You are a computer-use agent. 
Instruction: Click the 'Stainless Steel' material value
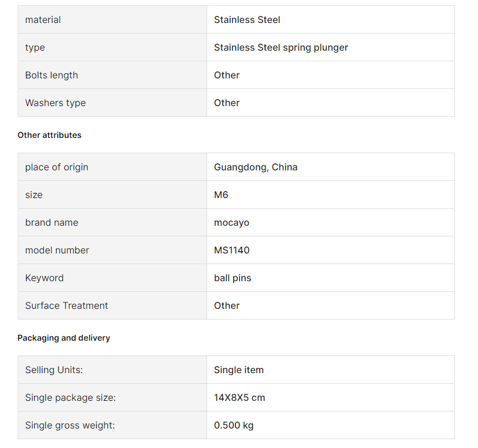[247, 20]
